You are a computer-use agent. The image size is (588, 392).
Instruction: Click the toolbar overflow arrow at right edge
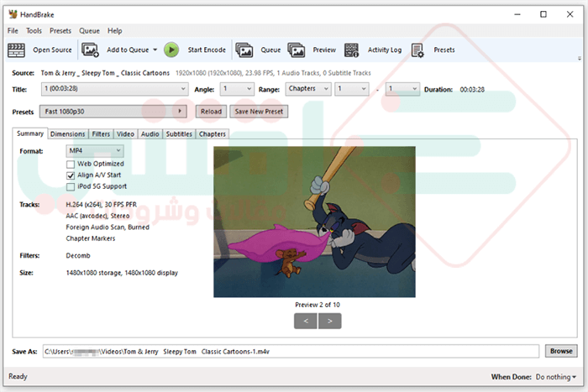(580, 59)
